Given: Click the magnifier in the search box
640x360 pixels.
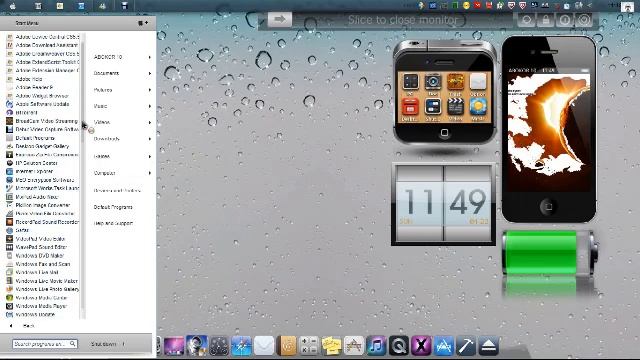Looking at the screenshot, I should point(72,344).
